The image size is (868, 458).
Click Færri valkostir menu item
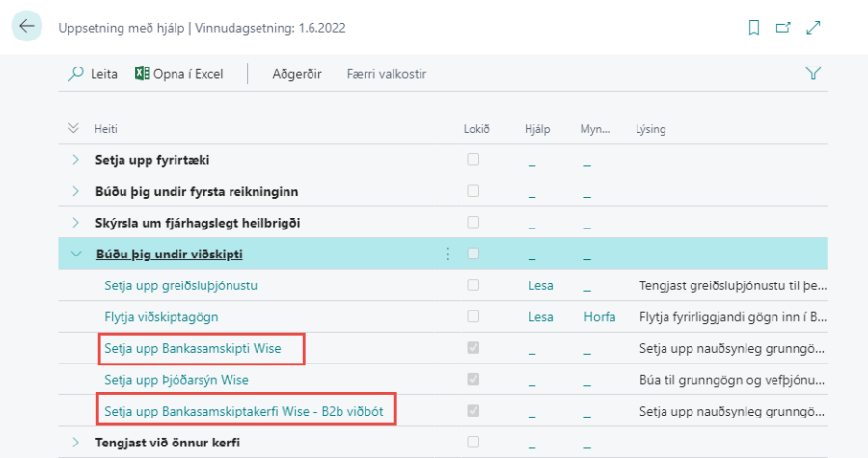[x=386, y=74]
